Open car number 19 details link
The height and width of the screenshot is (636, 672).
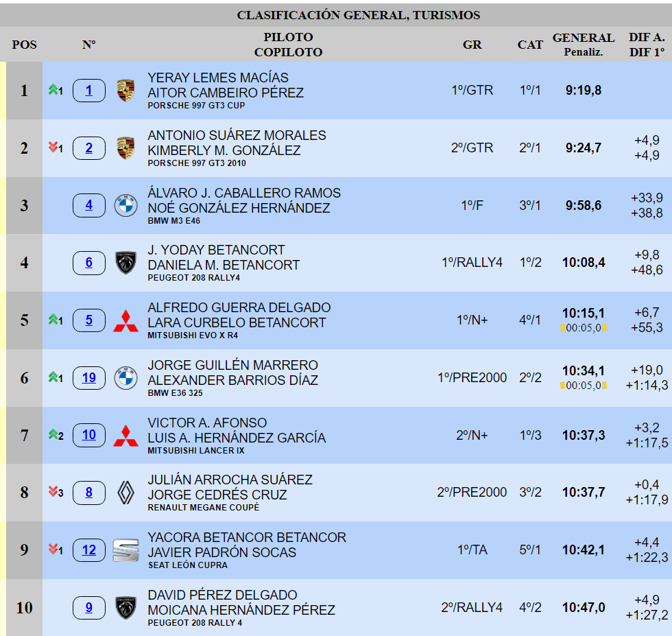(x=89, y=377)
